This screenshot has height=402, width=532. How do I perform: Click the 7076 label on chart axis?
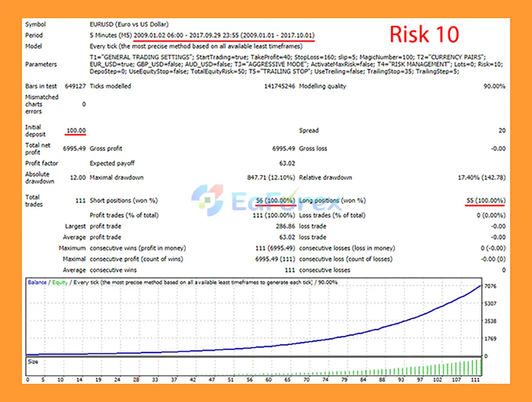coord(490,286)
